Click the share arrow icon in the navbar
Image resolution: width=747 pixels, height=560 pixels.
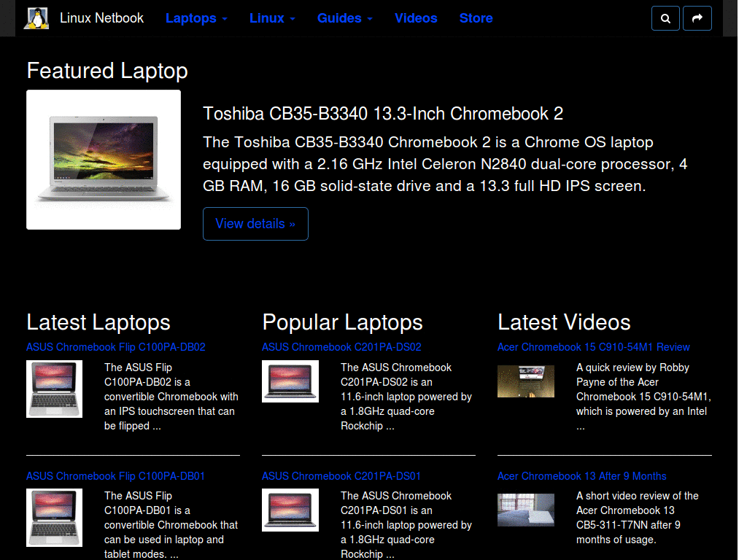click(x=697, y=18)
